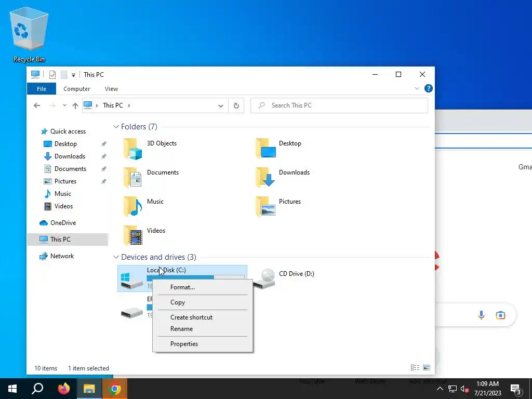Image resolution: width=532 pixels, height=399 pixels.
Task: Show hidden system tray icons
Action: 440,389
